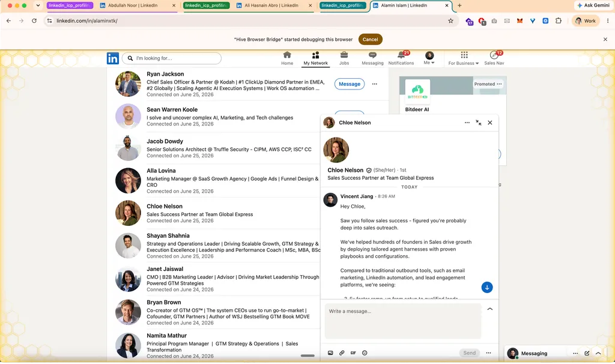Dismiss the debugging notification bar
The width and height of the screenshot is (615, 364).
coord(605,39)
